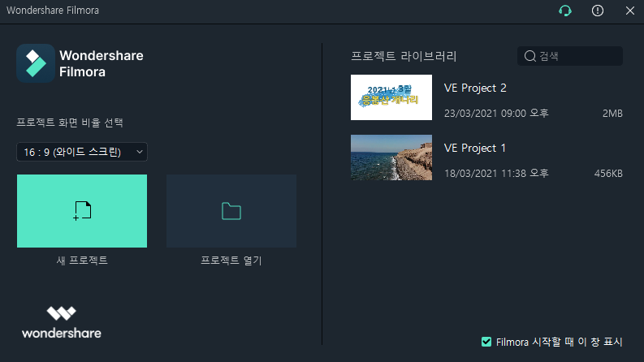
Task: Click date 18/03/2021 11:38 오후
Action: [x=496, y=173]
